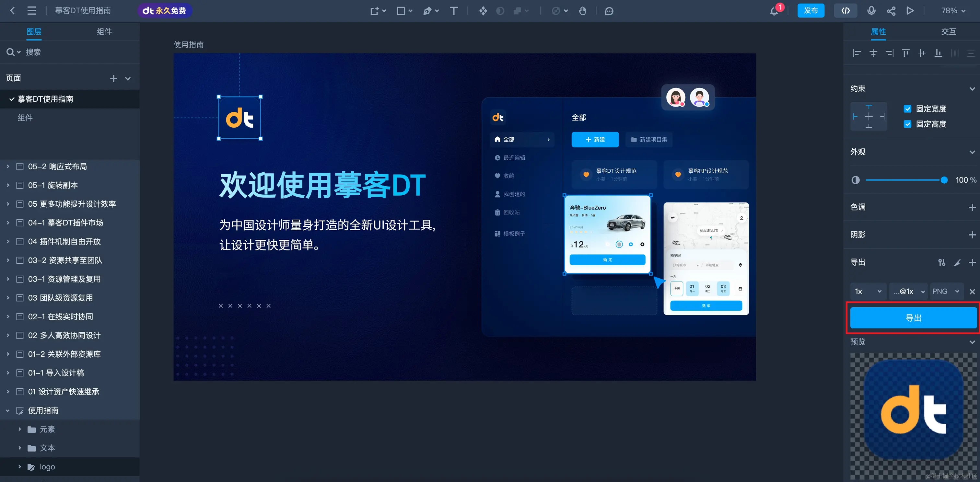Open notifications bell icon

[774, 11]
